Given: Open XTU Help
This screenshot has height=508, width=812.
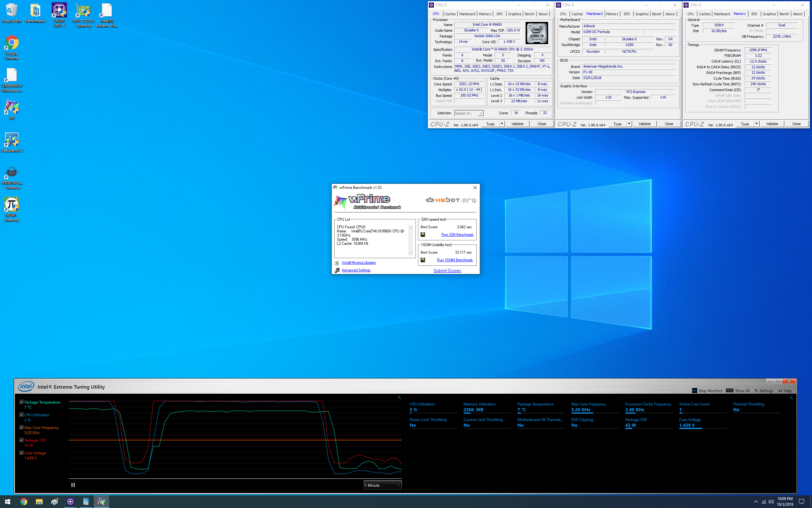Looking at the screenshot, I should tap(785, 391).
